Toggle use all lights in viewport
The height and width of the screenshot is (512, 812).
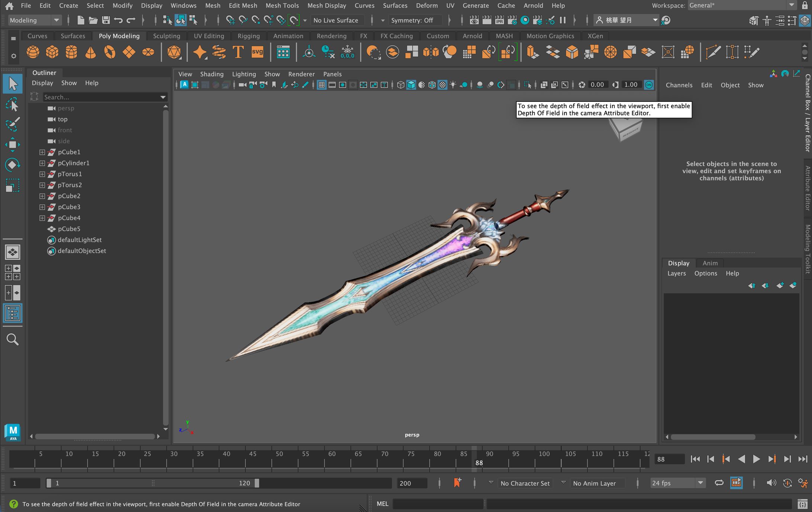453,85
